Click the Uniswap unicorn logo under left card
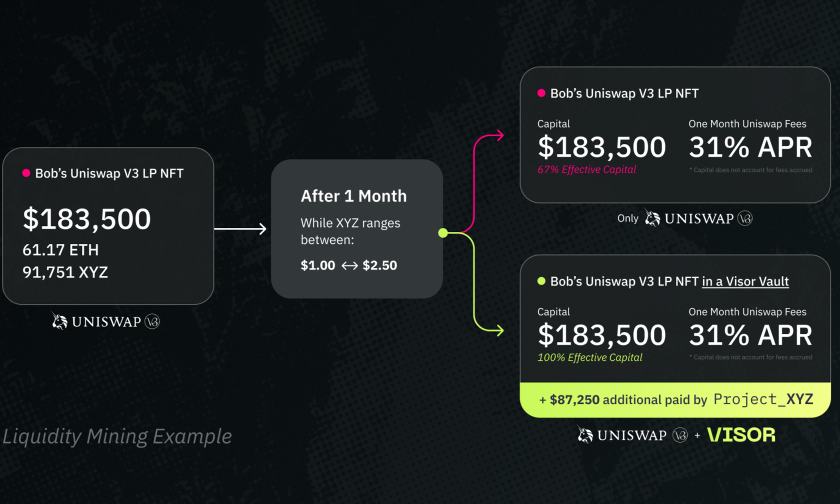 click(x=59, y=320)
